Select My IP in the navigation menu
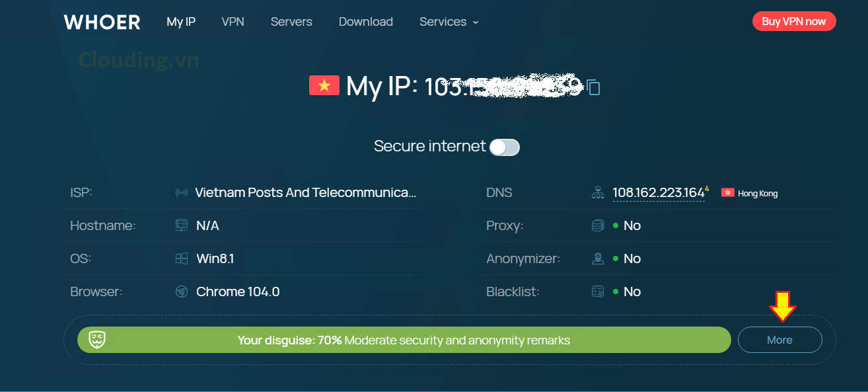This screenshot has width=868, height=392. 180,21
